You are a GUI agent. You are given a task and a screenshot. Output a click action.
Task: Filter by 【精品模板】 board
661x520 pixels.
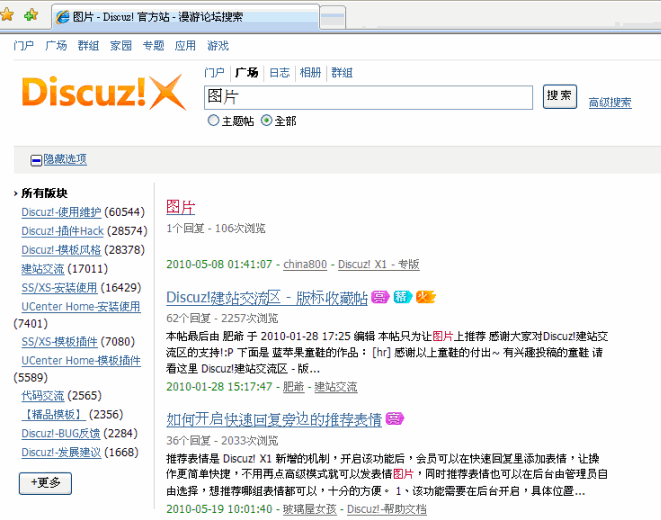(x=54, y=414)
